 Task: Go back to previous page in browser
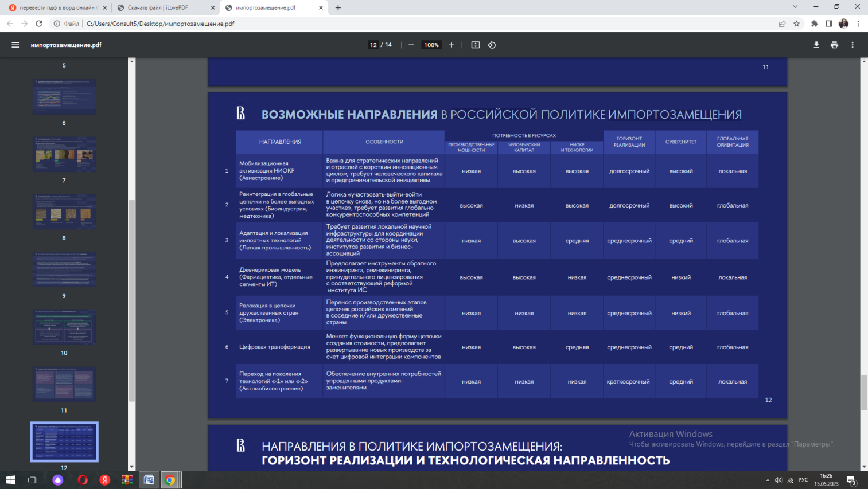point(10,24)
